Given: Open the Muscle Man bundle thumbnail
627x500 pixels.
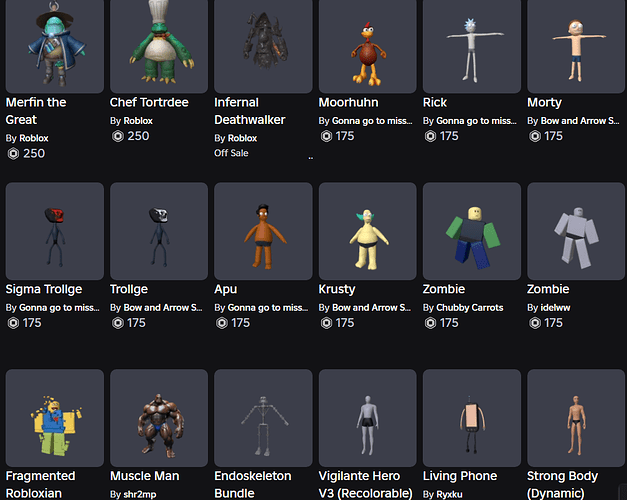Looking at the screenshot, I should pyautogui.click(x=159, y=418).
